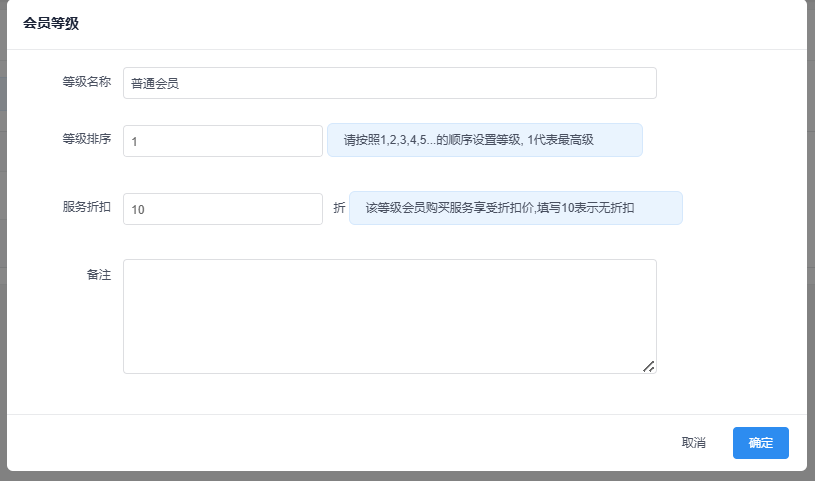Cancel the dialog with 取消
The height and width of the screenshot is (481, 815).
pos(693,443)
